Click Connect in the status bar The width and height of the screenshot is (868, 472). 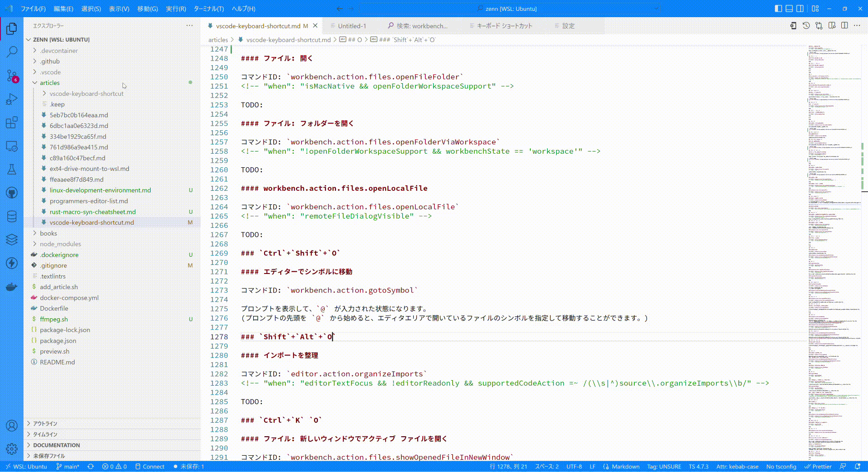150,467
